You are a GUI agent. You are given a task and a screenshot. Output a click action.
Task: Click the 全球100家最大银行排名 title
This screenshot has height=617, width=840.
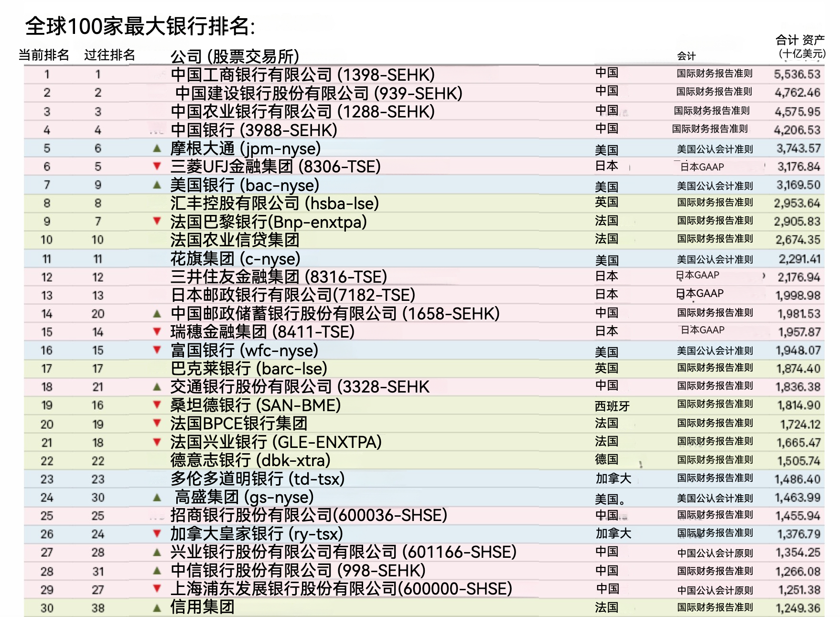[x=140, y=26]
